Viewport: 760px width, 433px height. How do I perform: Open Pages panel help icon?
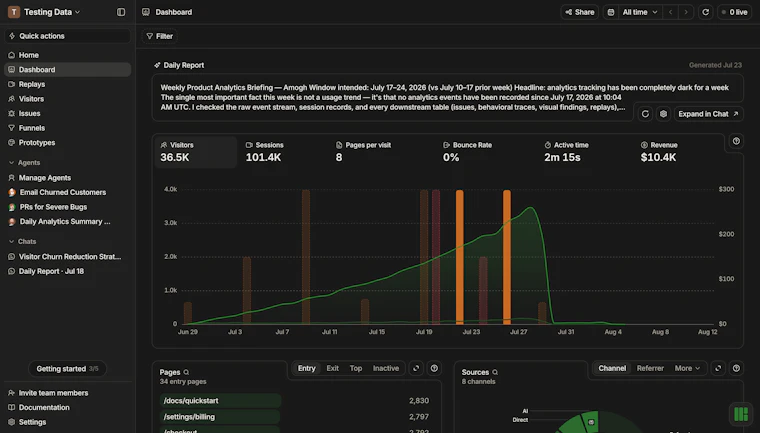[434, 369]
